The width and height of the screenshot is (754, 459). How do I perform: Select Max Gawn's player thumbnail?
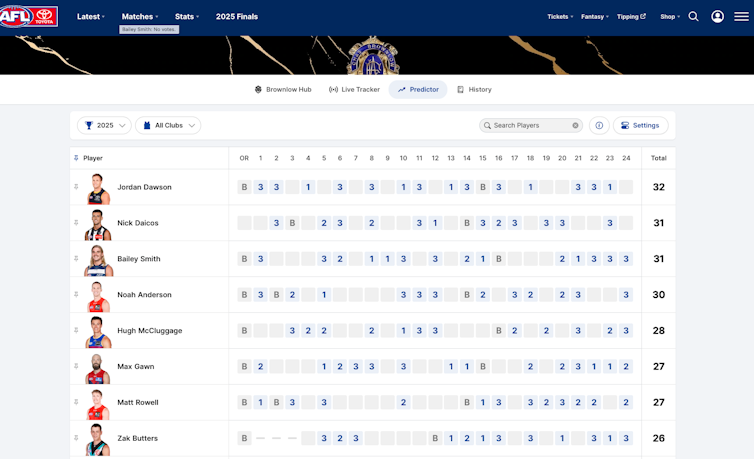coord(97,366)
